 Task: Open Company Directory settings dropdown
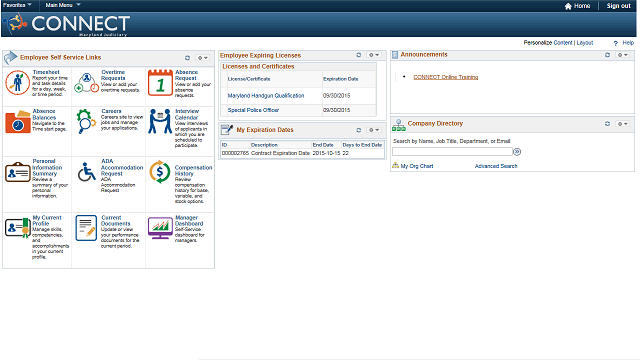[622, 124]
